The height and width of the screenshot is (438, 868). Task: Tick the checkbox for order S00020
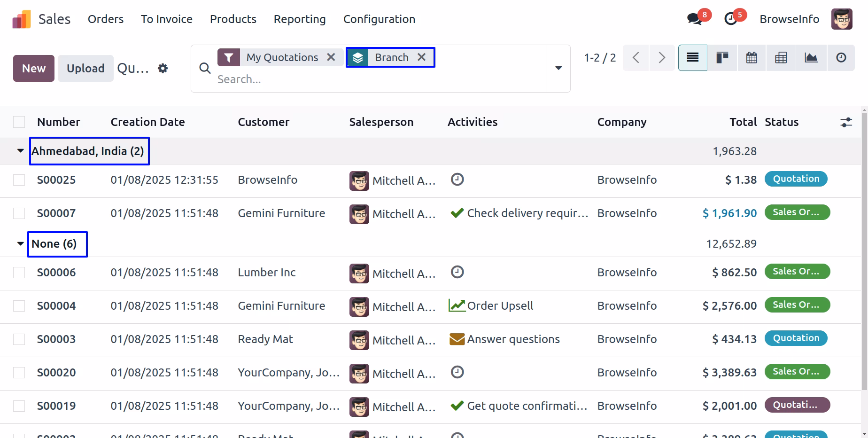19,373
